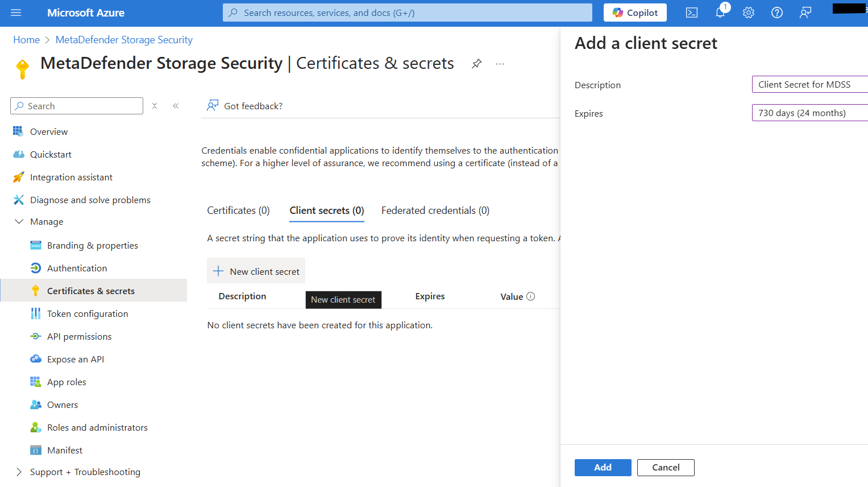Open the help question mark menu
Viewport: 868px width, 487px height.
[777, 13]
